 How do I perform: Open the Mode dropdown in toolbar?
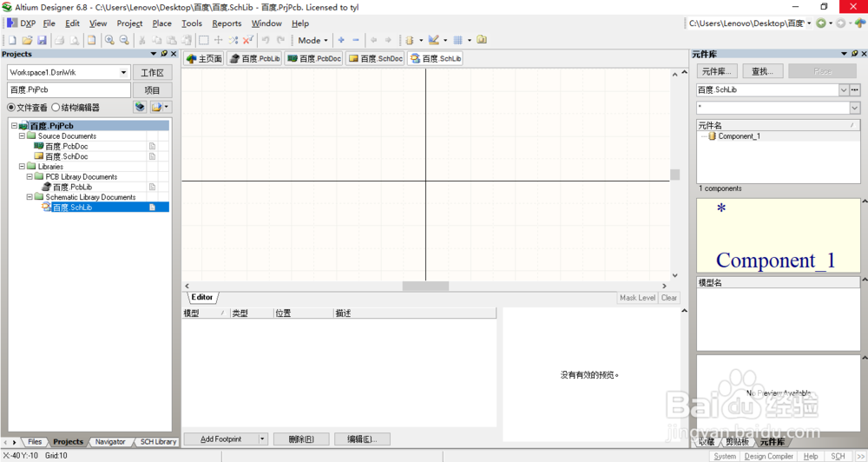coord(313,40)
